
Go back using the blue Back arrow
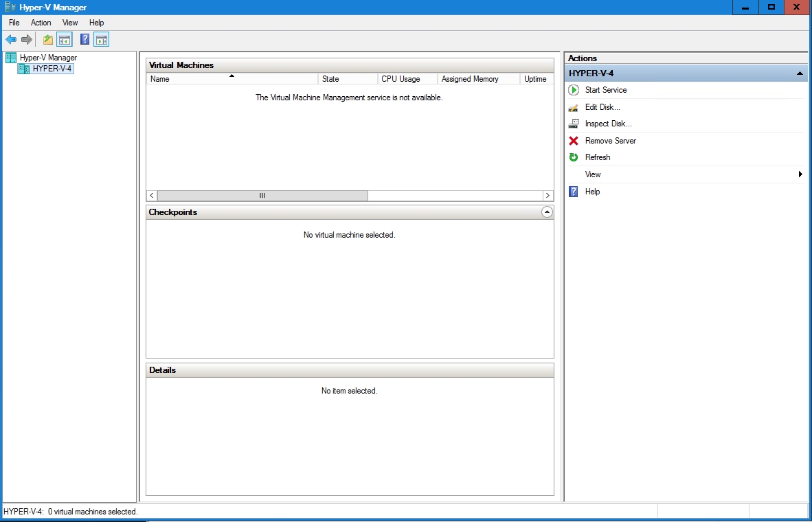tap(11, 39)
